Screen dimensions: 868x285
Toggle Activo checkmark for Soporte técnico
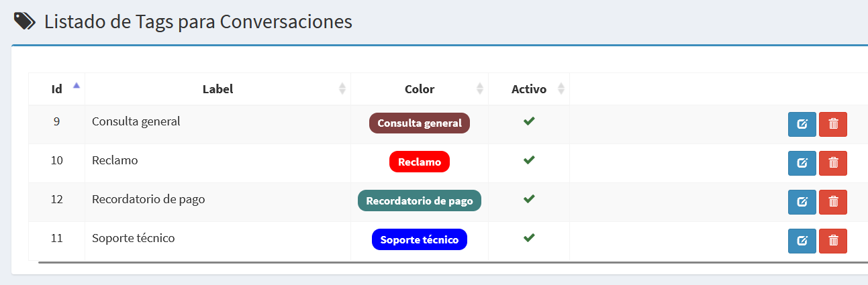tap(529, 238)
